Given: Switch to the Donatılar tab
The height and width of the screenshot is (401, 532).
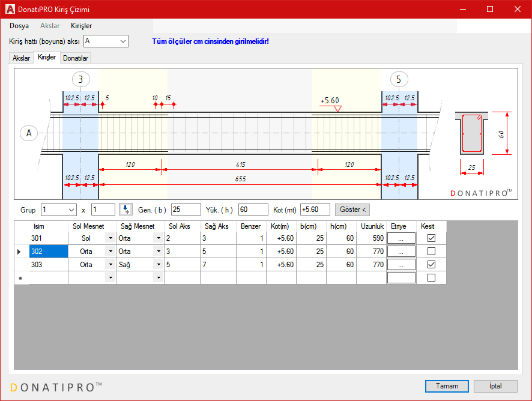Looking at the screenshot, I should click(x=76, y=58).
